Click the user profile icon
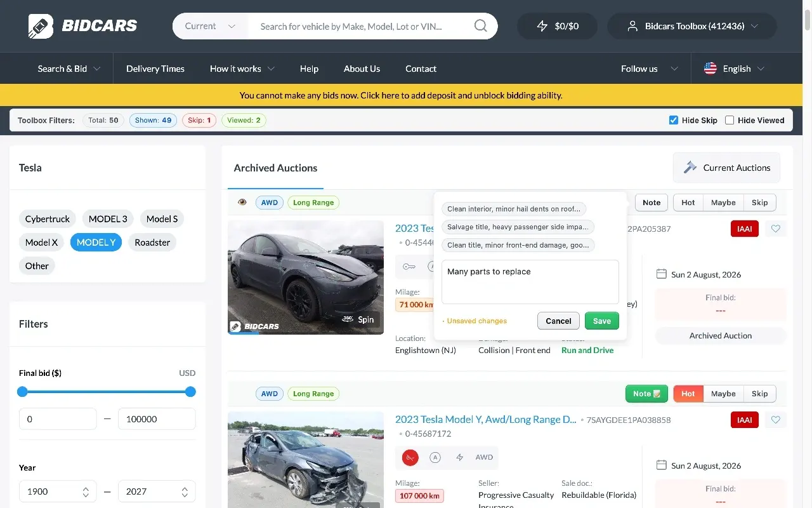Screen dimensions: 812x508 632,26
